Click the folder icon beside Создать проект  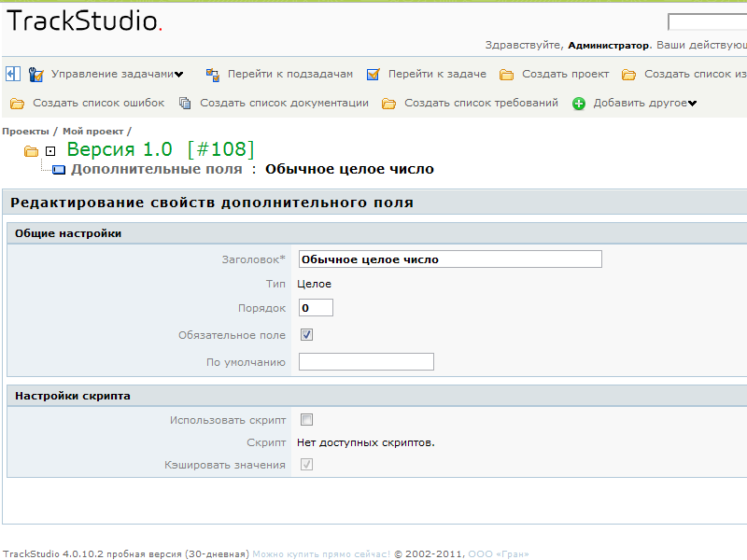[x=506, y=75]
